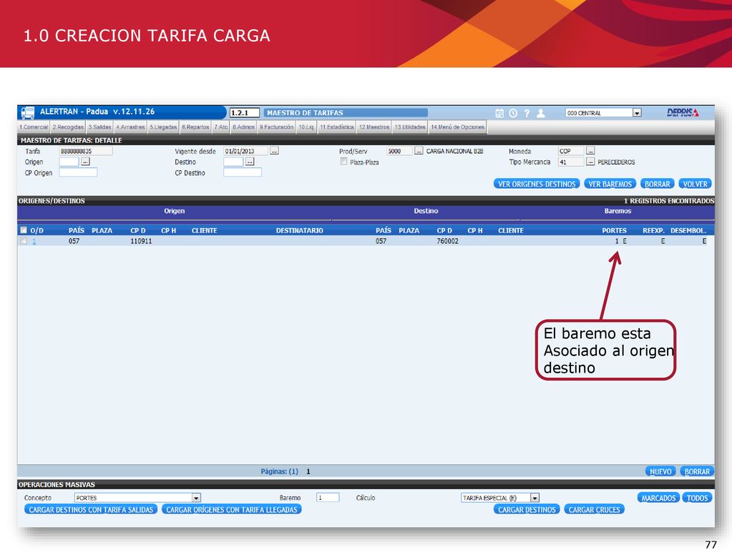Image resolution: width=732 pixels, height=560 pixels.
Task: Select origin CP D value 110911
Action: point(141,241)
